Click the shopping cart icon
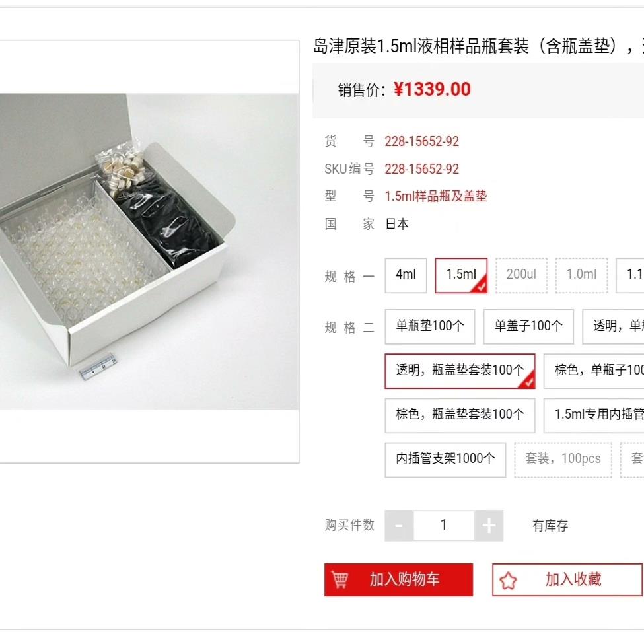 point(340,579)
